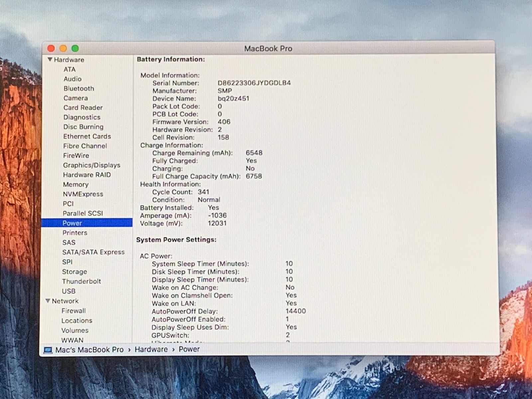This screenshot has width=532, height=399.
Task: Select Audio in the sidebar
Action: [72, 79]
